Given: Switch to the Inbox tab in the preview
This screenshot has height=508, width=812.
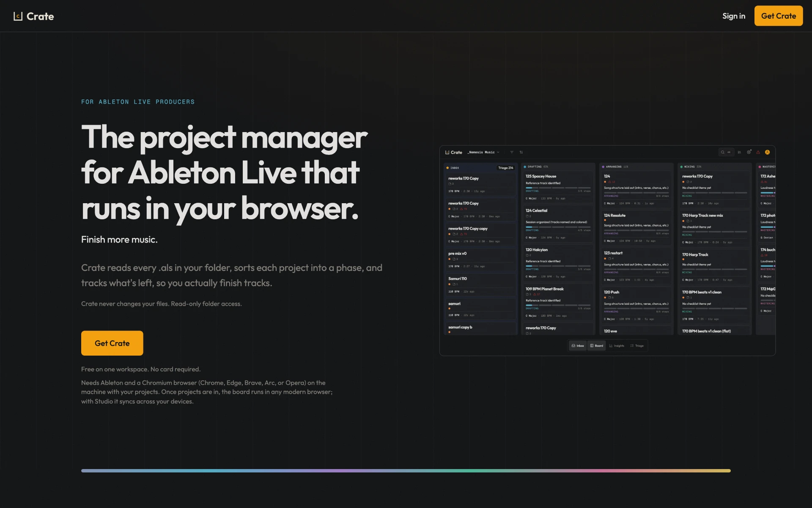Looking at the screenshot, I should 578,346.
